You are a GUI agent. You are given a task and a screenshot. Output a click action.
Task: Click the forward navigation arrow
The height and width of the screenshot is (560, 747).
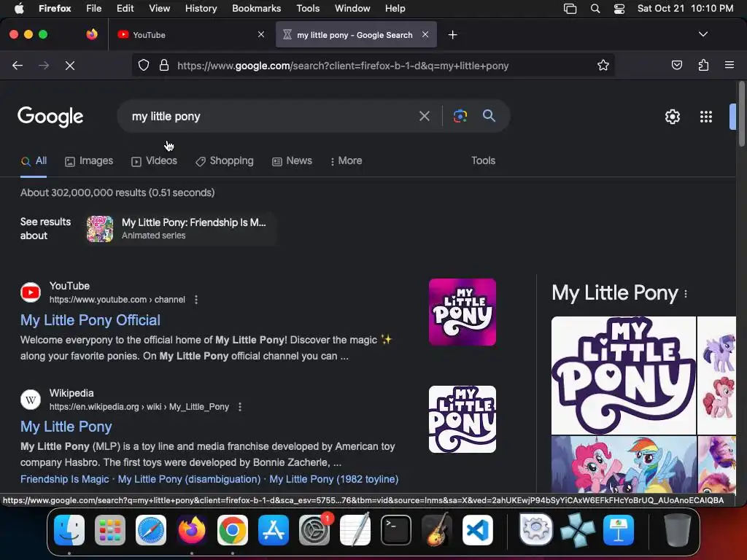click(44, 66)
